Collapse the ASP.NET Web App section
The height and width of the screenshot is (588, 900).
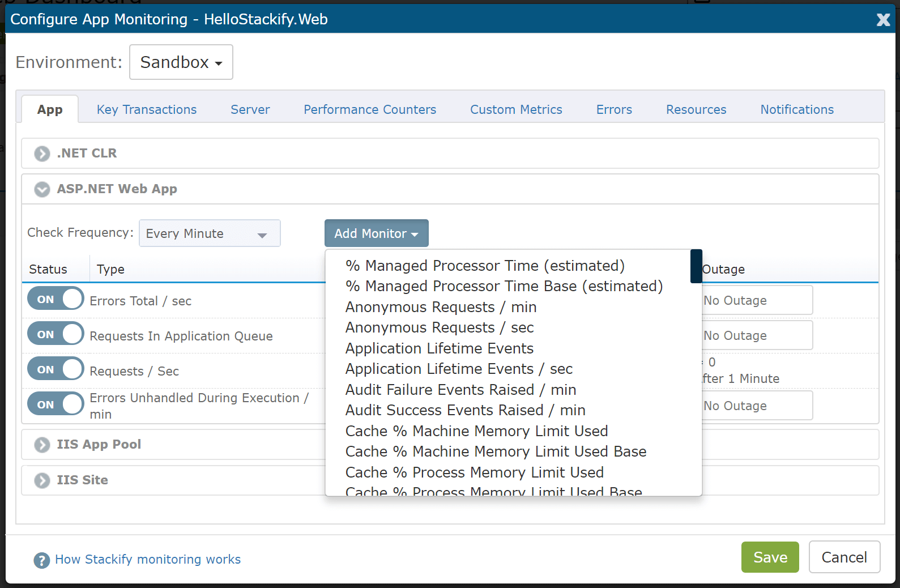coord(42,189)
